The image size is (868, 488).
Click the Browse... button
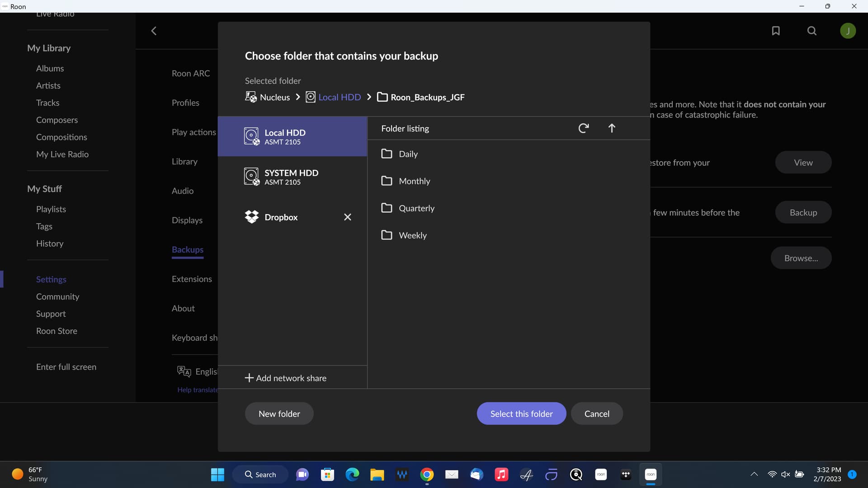(801, 258)
